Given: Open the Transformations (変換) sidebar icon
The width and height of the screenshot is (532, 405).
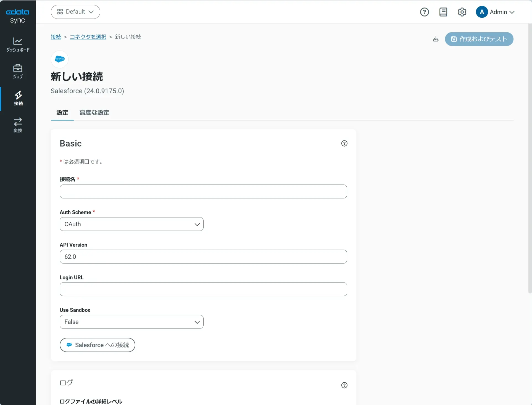Looking at the screenshot, I should click(x=18, y=125).
